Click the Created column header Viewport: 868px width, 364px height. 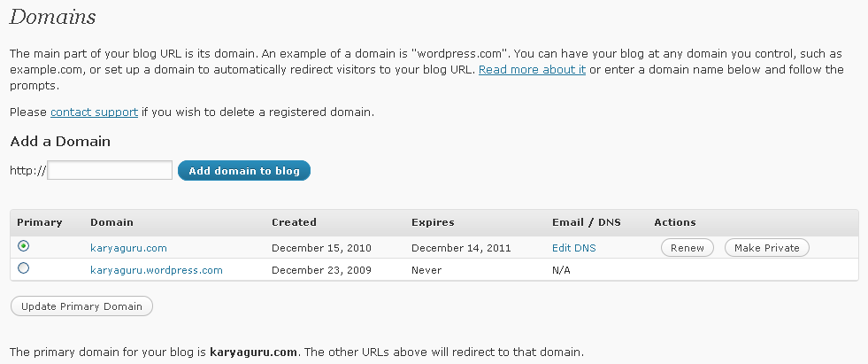pyautogui.click(x=294, y=222)
